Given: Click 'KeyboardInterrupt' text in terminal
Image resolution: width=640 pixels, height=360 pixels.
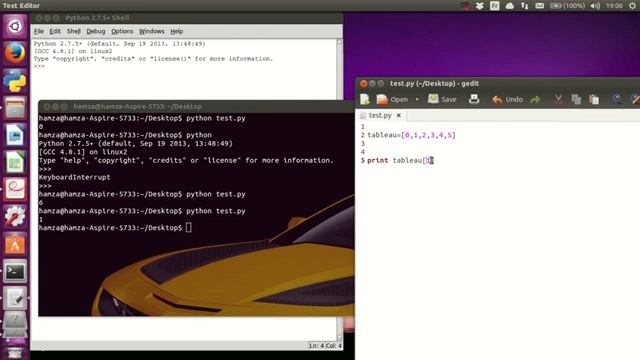Looking at the screenshot, I should tap(74, 177).
